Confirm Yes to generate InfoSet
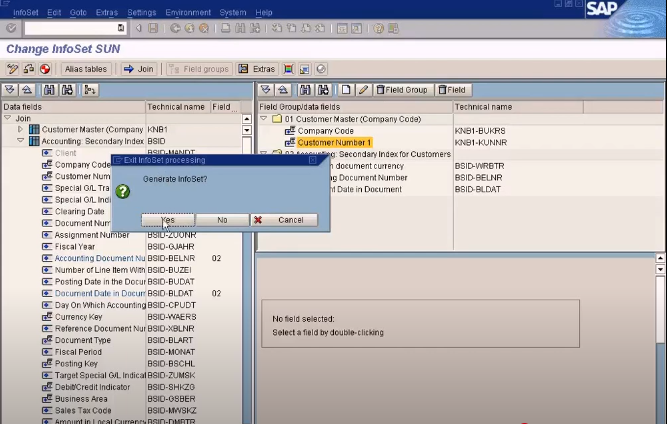This screenshot has height=424, width=667. [168, 220]
